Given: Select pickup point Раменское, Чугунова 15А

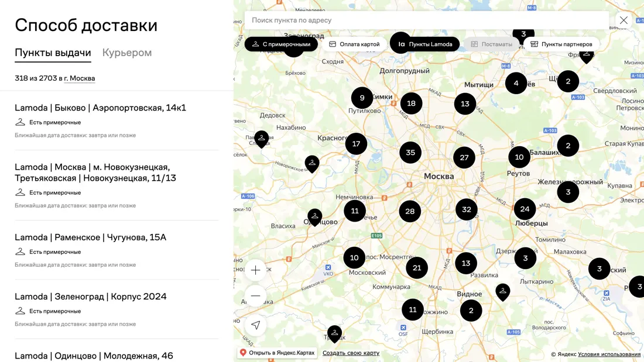Looking at the screenshot, I should [x=91, y=237].
